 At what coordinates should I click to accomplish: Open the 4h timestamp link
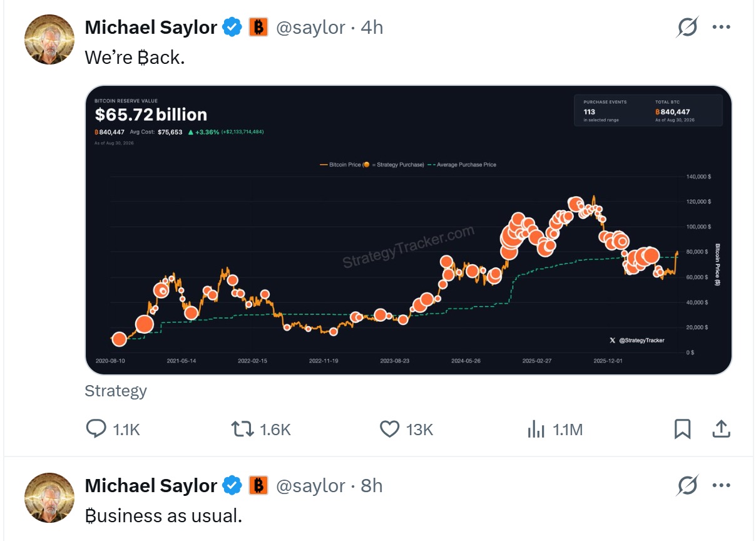point(372,28)
